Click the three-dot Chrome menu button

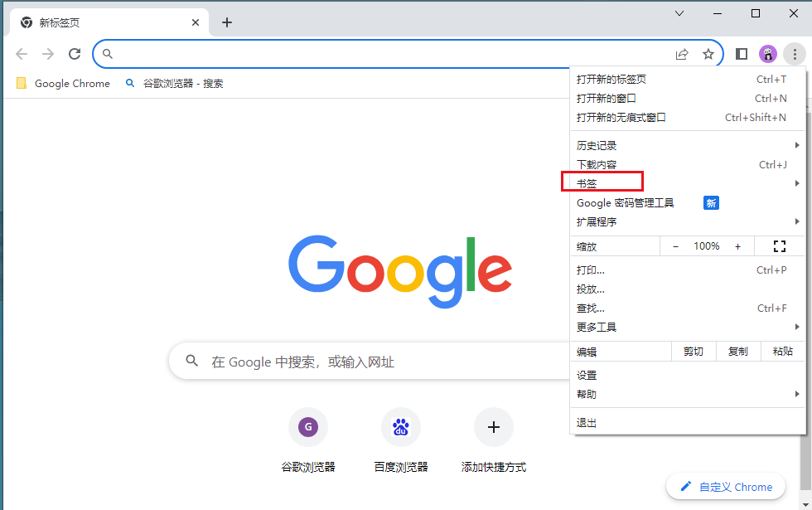click(x=795, y=54)
